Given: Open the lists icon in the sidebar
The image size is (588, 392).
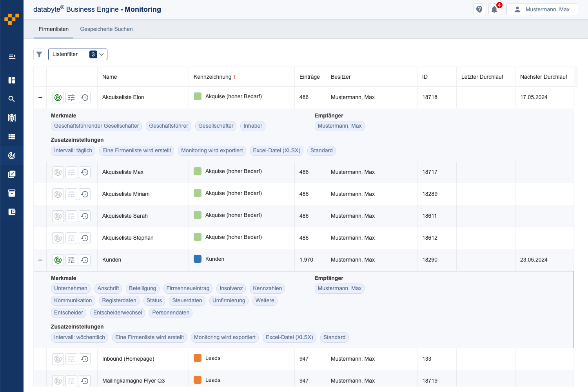Looking at the screenshot, I should [12, 136].
